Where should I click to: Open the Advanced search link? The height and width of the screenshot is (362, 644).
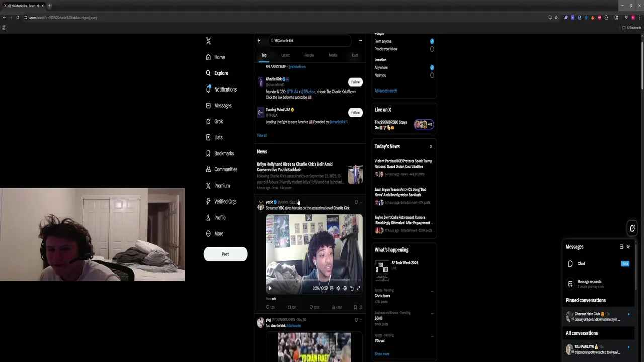coord(386,91)
